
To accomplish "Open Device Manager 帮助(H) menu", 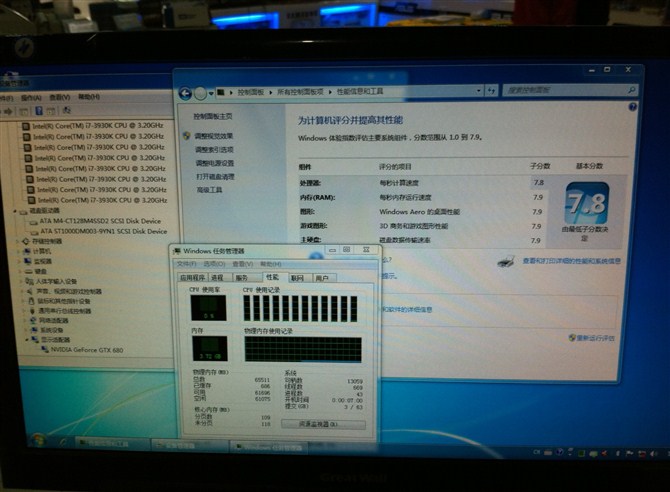I will (x=89, y=97).
